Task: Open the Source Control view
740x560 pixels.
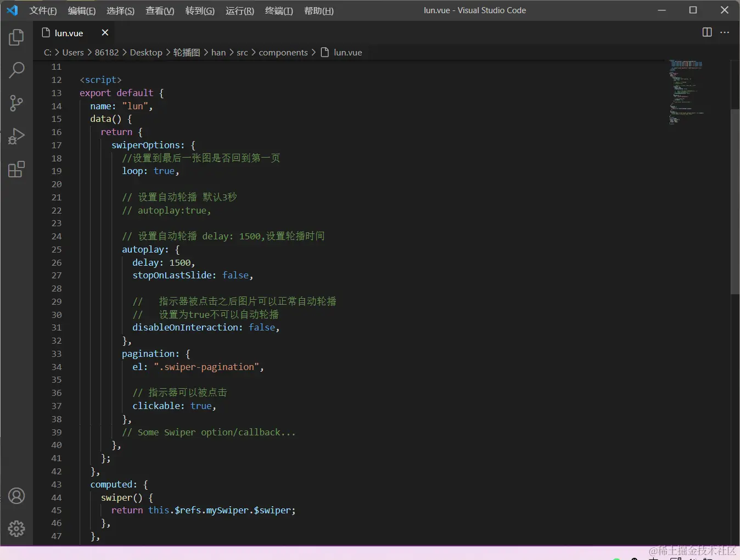Action: click(x=16, y=103)
